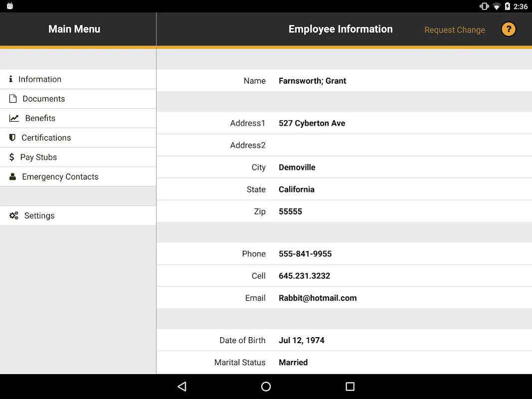Click the Phone field label

254,254
